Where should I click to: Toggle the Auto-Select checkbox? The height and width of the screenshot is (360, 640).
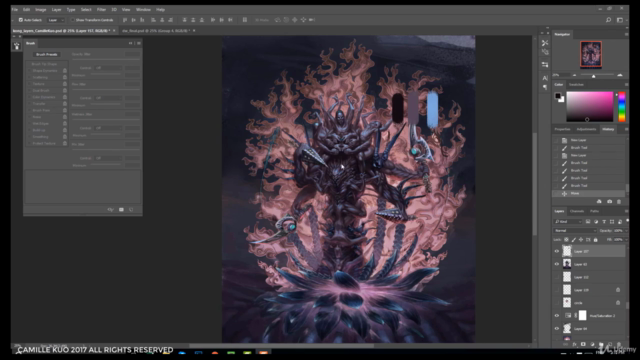pyautogui.click(x=21, y=20)
